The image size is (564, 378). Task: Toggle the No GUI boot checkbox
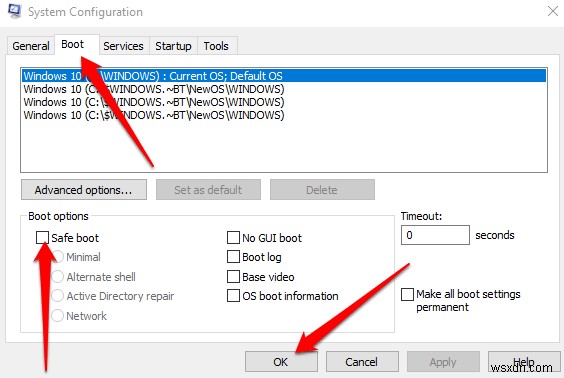point(233,238)
